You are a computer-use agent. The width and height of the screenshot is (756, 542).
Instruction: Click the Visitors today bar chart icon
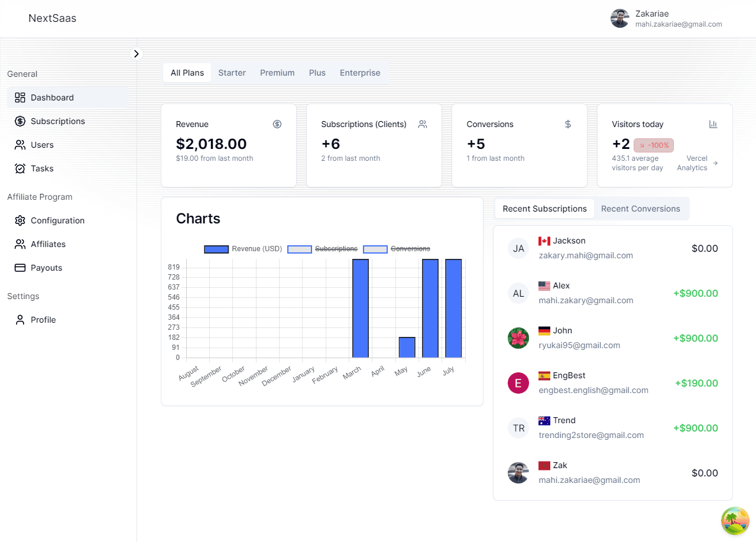coord(713,124)
